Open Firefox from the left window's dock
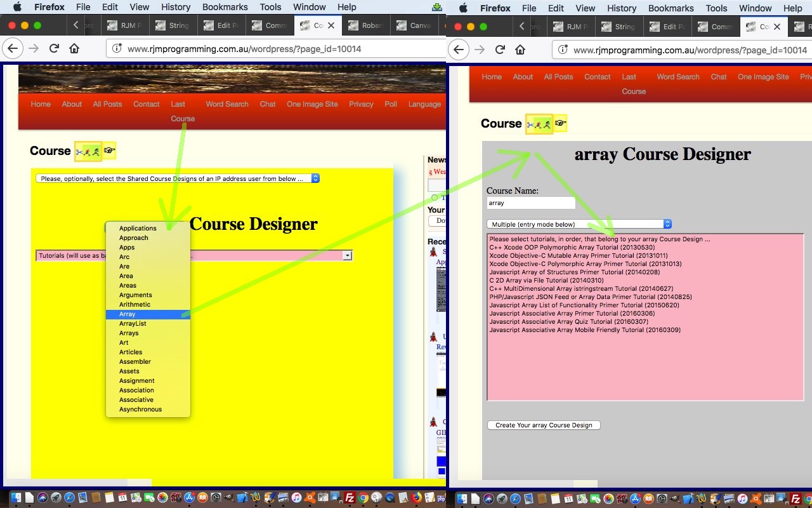 coord(416,498)
